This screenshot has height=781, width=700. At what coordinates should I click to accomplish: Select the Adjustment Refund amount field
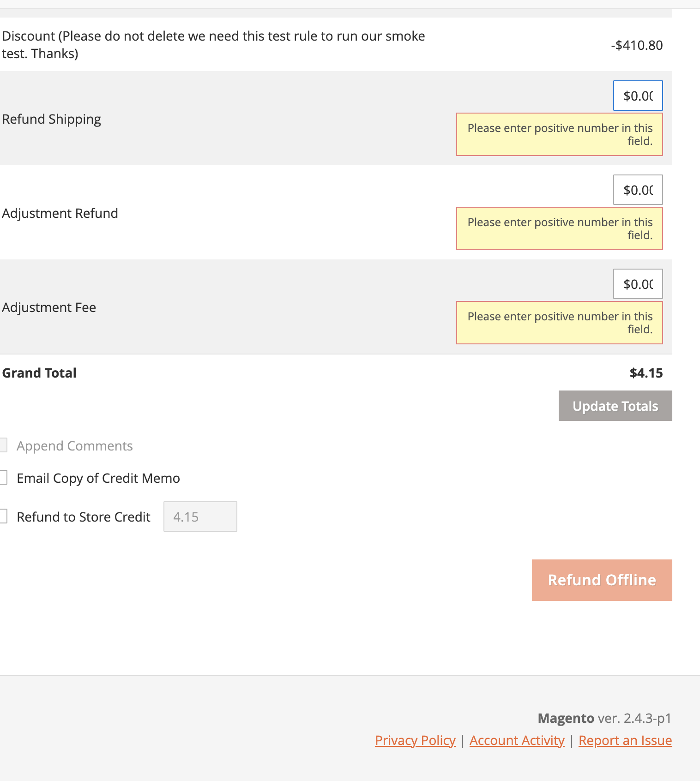pyautogui.click(x=638, y=190)
